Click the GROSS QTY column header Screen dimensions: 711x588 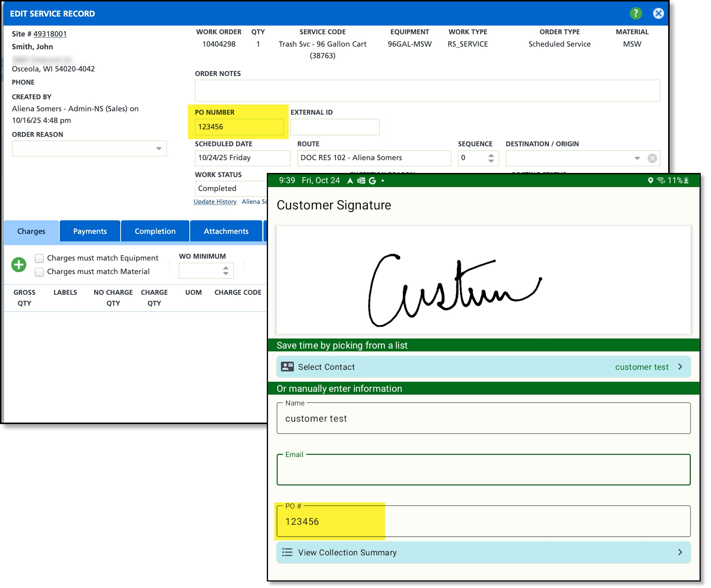coord(24,298)
